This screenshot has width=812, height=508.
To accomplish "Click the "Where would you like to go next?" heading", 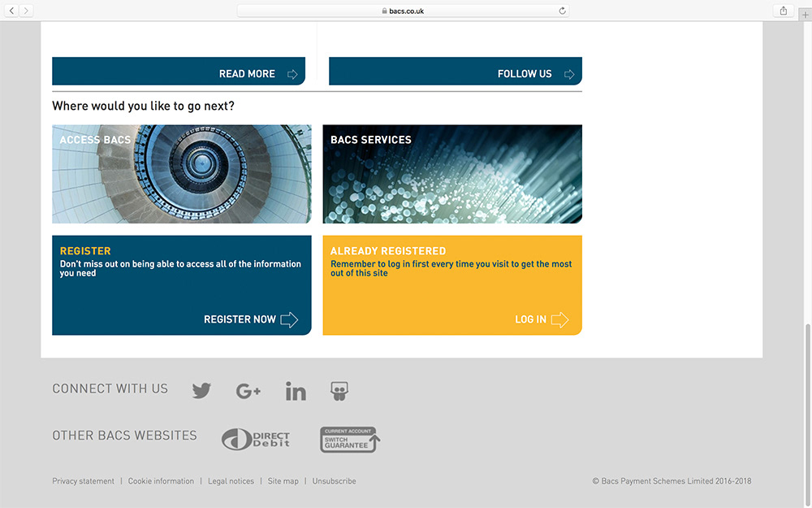I will coord(144,106).
